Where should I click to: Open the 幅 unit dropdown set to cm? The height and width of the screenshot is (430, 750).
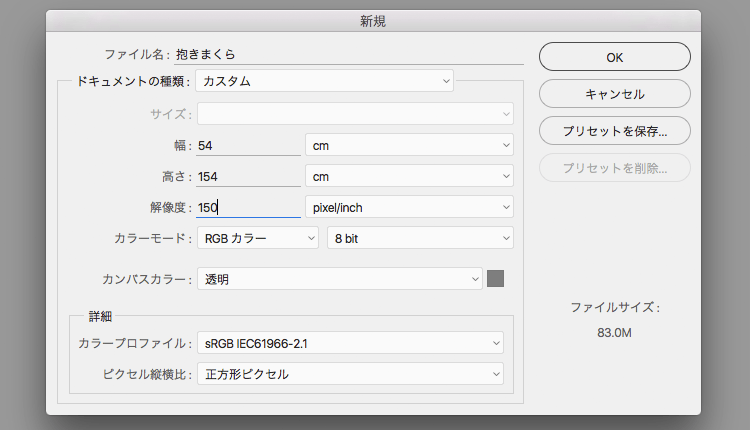(409, 145)
